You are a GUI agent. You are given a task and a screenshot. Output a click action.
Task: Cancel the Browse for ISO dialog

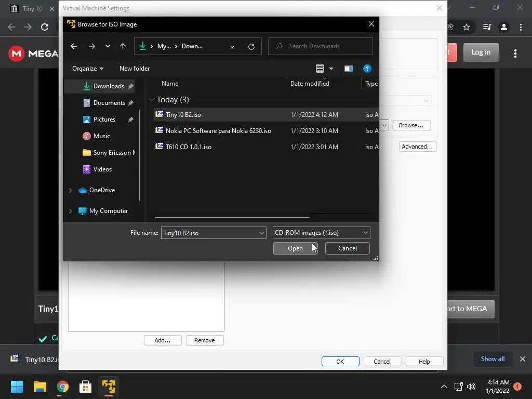pos(348,248)
